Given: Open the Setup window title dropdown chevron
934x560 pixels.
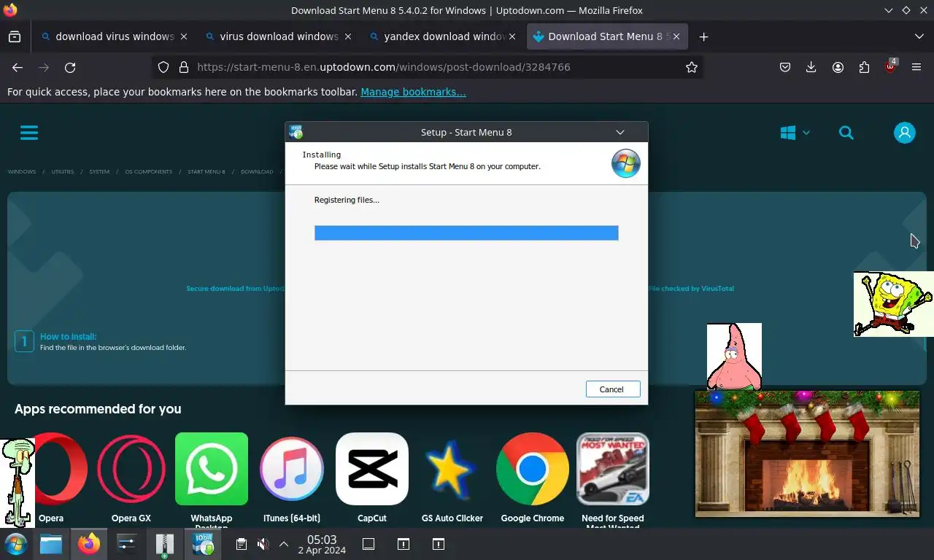Looking at the screenshot, I should tap(620, 132).
